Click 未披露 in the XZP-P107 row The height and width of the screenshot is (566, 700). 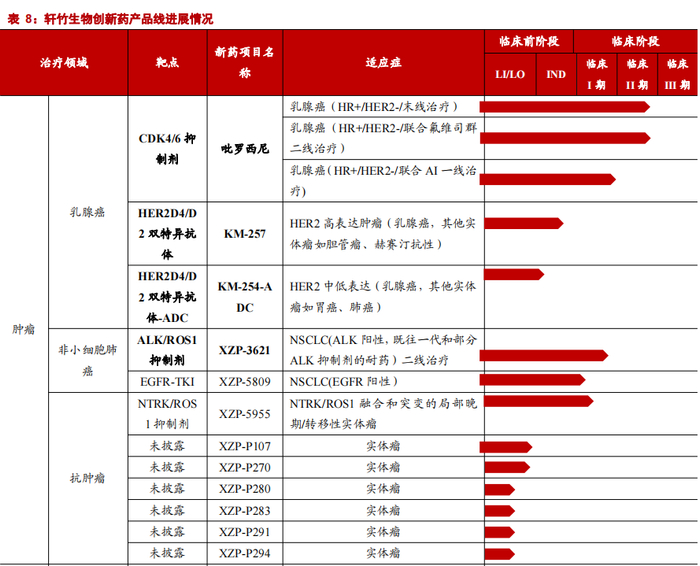(x=167, y=446)
